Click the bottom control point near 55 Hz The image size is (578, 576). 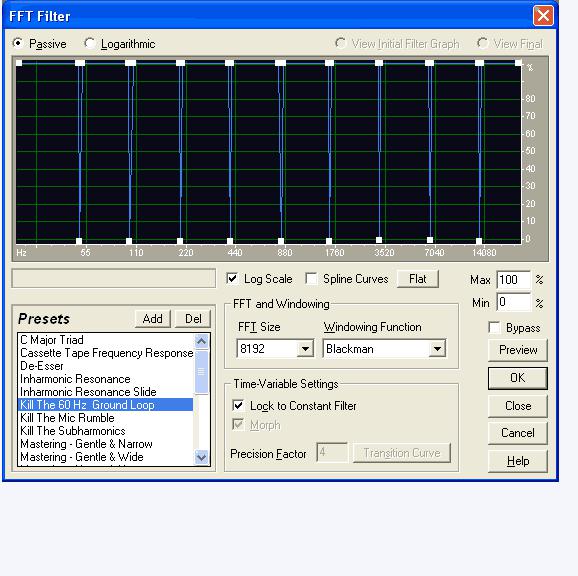tap(79, 241)
